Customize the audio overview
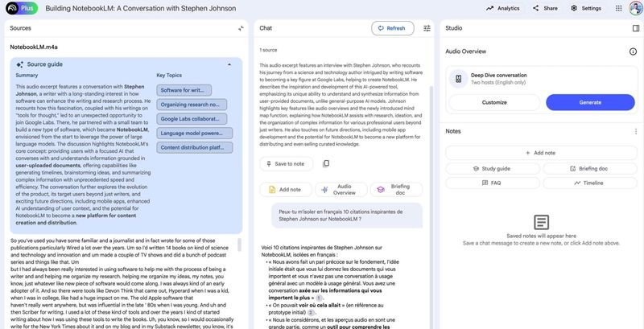This screenshot has width=644, height=329. (x=494, y=102)
